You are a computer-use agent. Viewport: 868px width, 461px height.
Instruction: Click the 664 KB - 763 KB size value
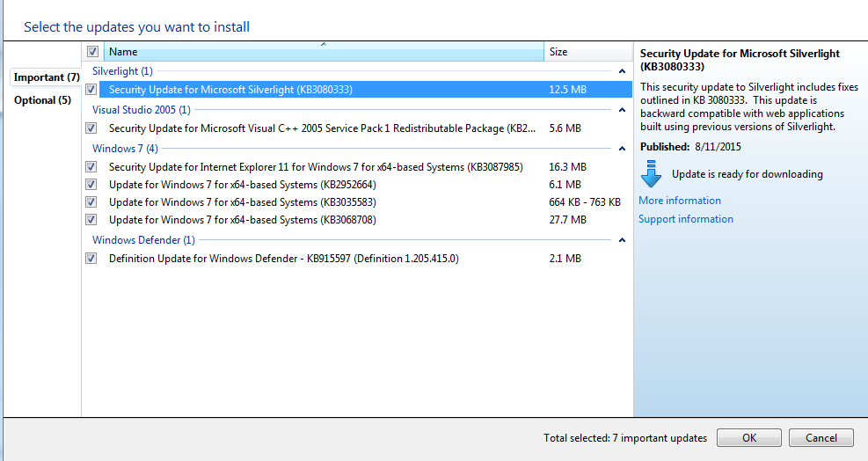585,202
